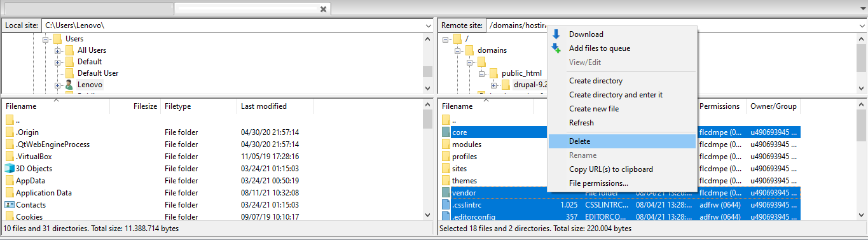
Task: Click the .csslintrc file icon
Action: [446, 205]
